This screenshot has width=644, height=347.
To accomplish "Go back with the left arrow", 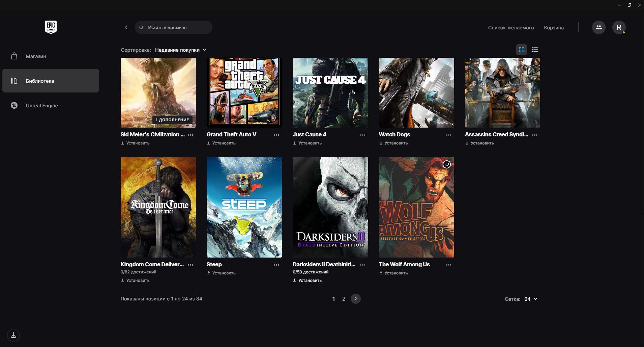I will (x=126, y=27).
